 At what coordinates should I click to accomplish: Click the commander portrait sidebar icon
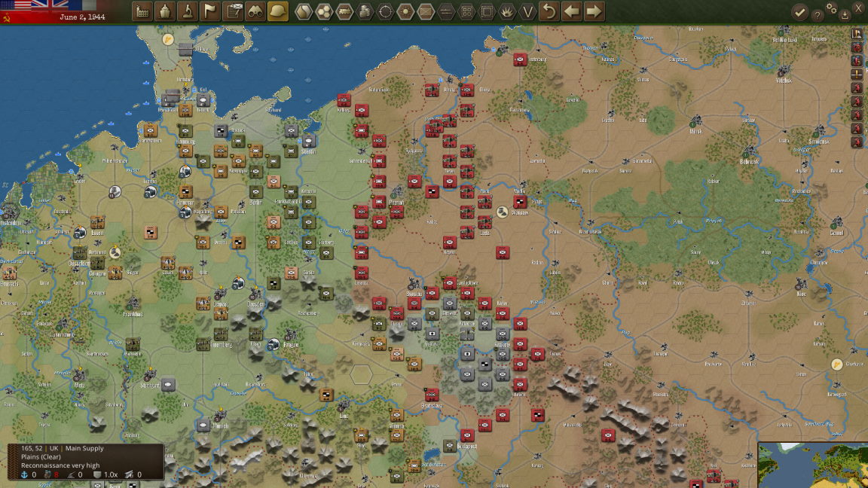[x=857, y=34]
